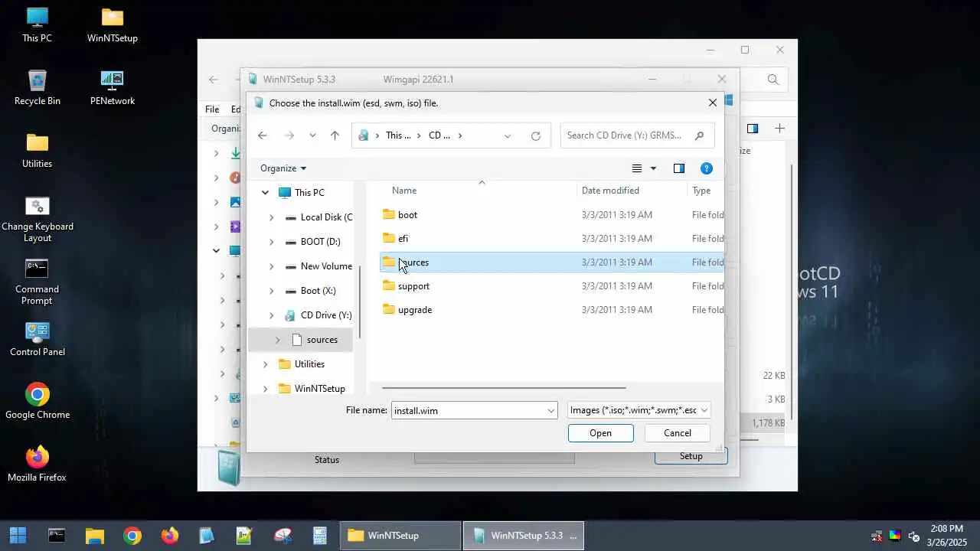The width and height of the screenshot is (980, 551).
Task: Refresh the CD Drive folder view
Action: 536,135
